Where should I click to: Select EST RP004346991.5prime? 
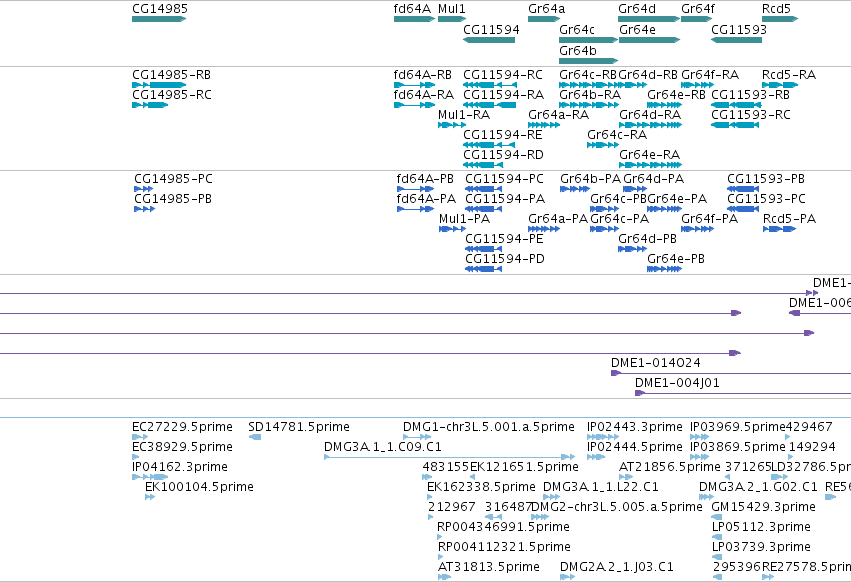[x=440, y=537]
